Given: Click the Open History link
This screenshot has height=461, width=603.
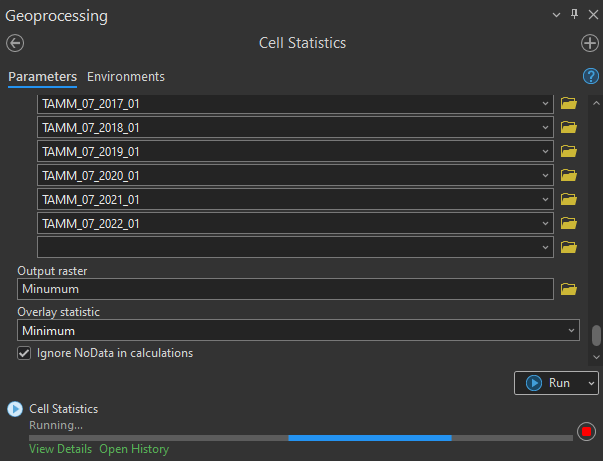Looking at the screenshot, I should coord(134,449).
